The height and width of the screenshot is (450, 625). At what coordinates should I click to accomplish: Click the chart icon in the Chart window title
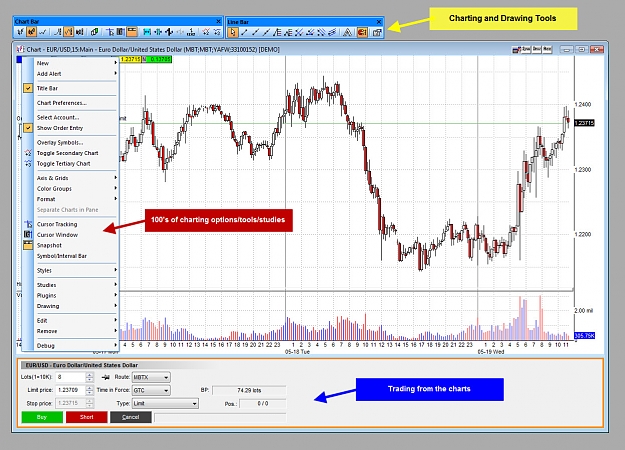[x=20, y=49]
